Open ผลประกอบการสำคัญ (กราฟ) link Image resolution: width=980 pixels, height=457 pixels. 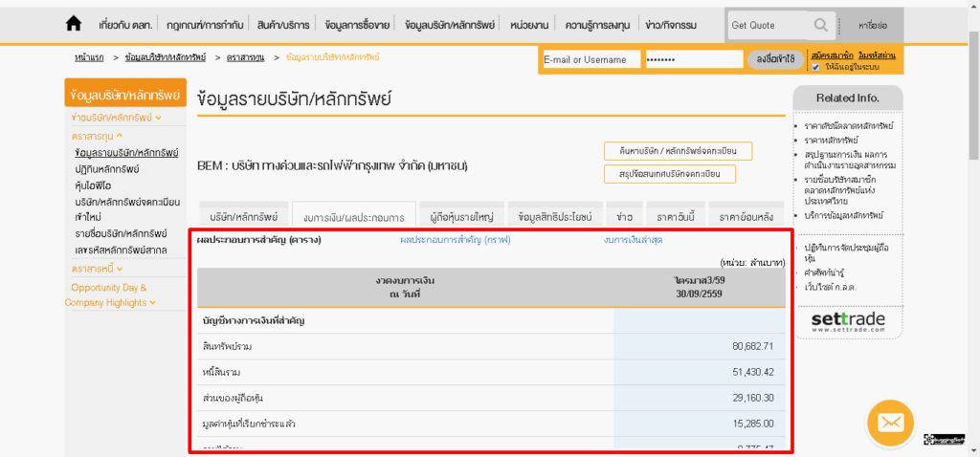coord(456,240)
